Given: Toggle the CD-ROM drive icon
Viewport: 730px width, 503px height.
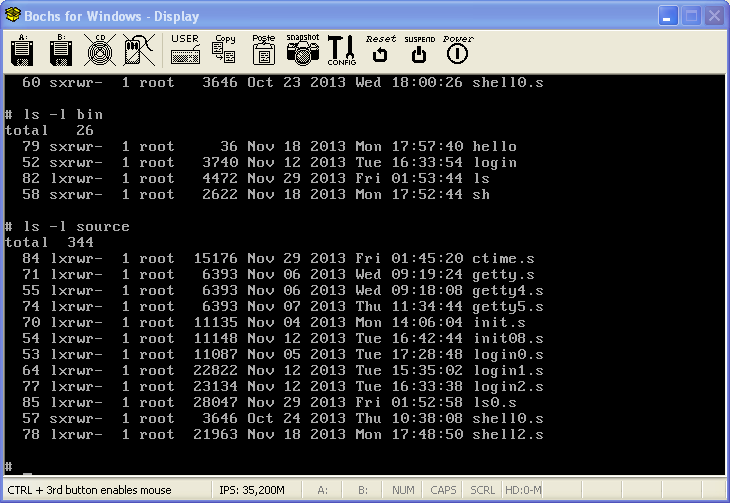Looking at the screenshot, I should click(98, 49).
